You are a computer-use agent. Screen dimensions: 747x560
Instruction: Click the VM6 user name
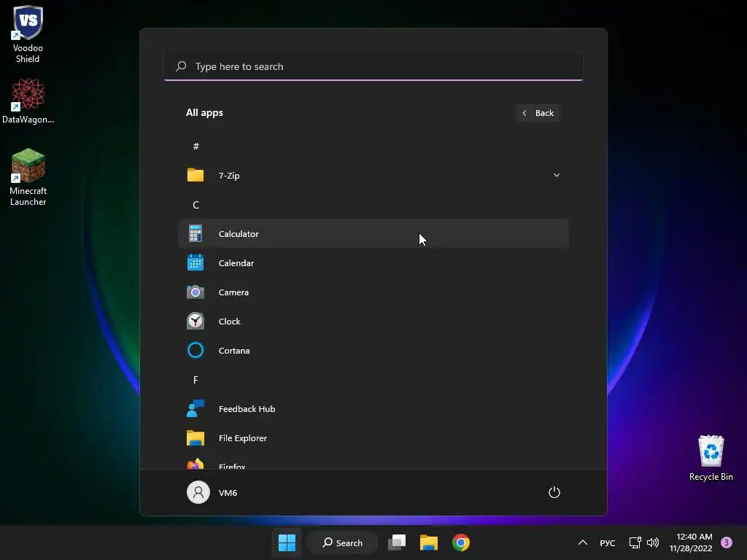coord(228,493)
